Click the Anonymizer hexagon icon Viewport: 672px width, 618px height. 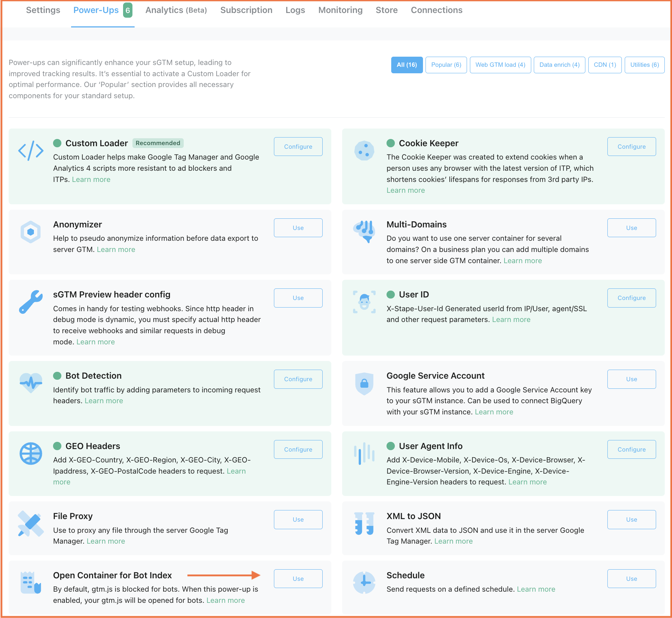pyautogui.click(x=31, y=232)
